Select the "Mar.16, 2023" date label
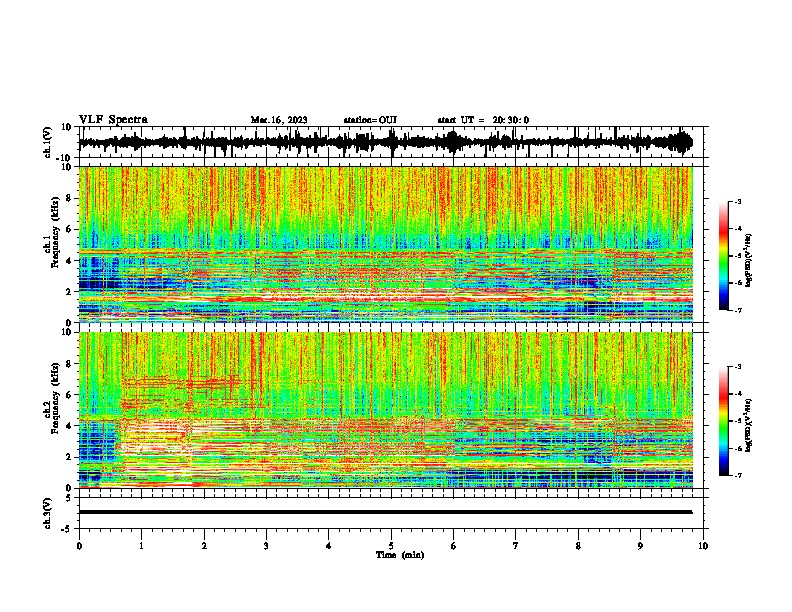This screenshot has height=612, width=792. tap(279, 120)
